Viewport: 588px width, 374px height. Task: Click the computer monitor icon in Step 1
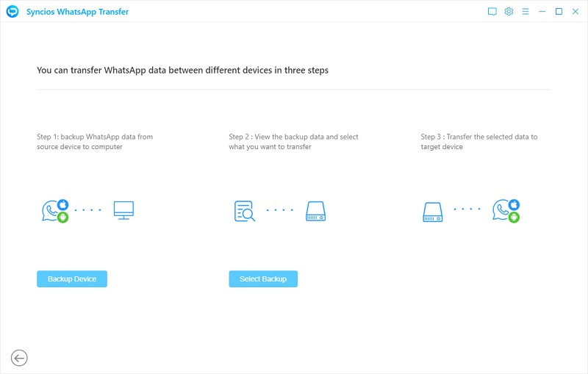123,211
